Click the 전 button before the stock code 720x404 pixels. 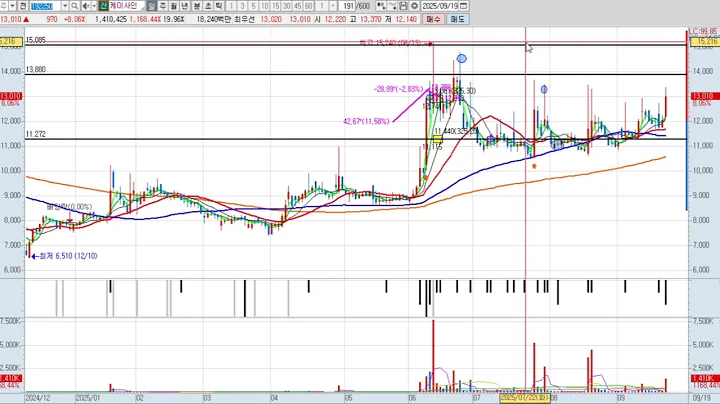23,6
